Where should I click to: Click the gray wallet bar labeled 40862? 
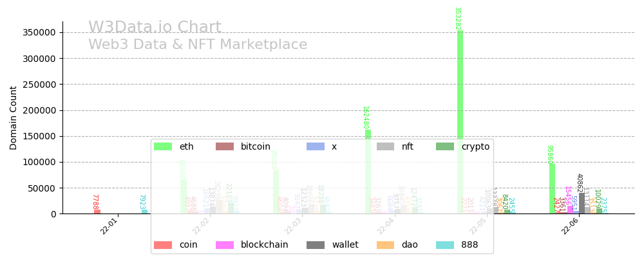tap(582, 204)
